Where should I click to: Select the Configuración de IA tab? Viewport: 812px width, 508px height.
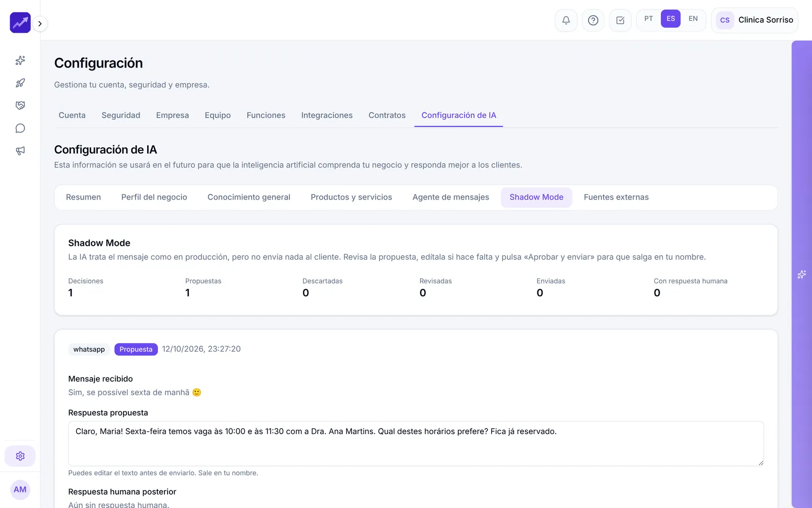tap(459, 115)
